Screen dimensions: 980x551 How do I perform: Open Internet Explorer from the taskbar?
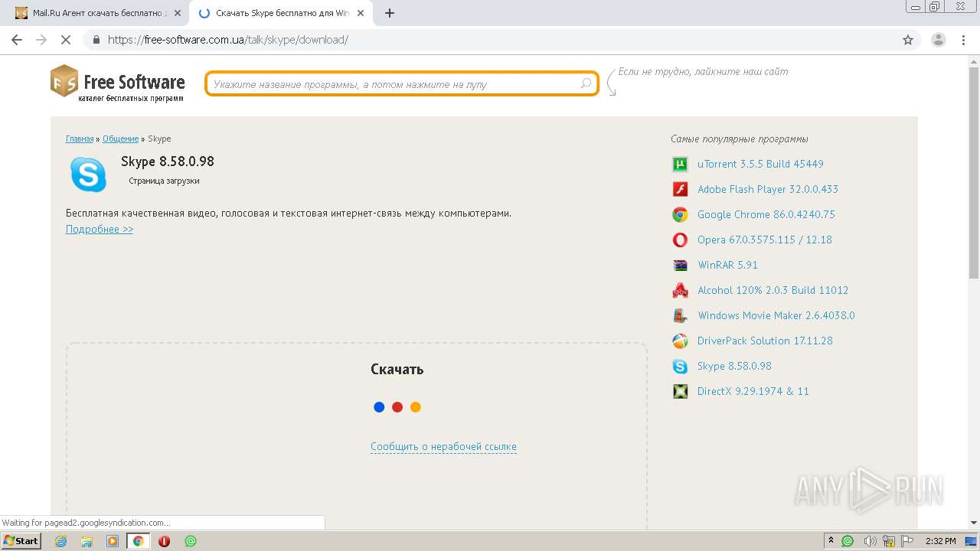tap(60, 541)
